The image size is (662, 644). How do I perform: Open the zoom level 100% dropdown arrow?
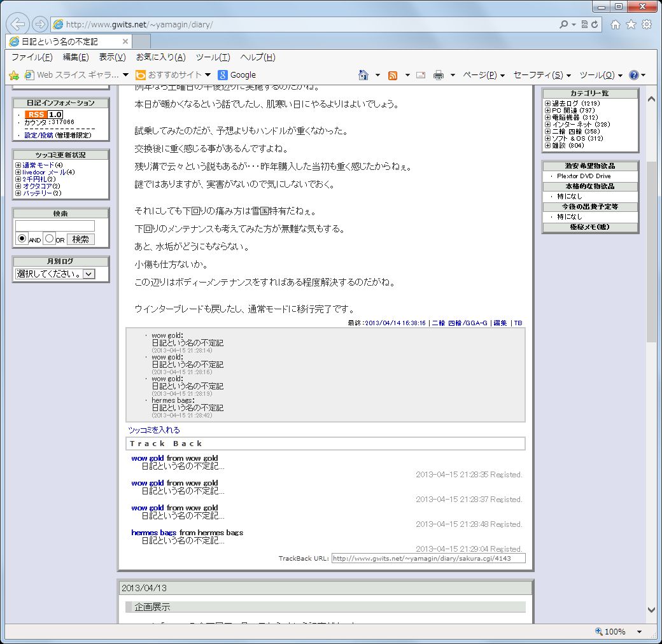coord(639,632)
